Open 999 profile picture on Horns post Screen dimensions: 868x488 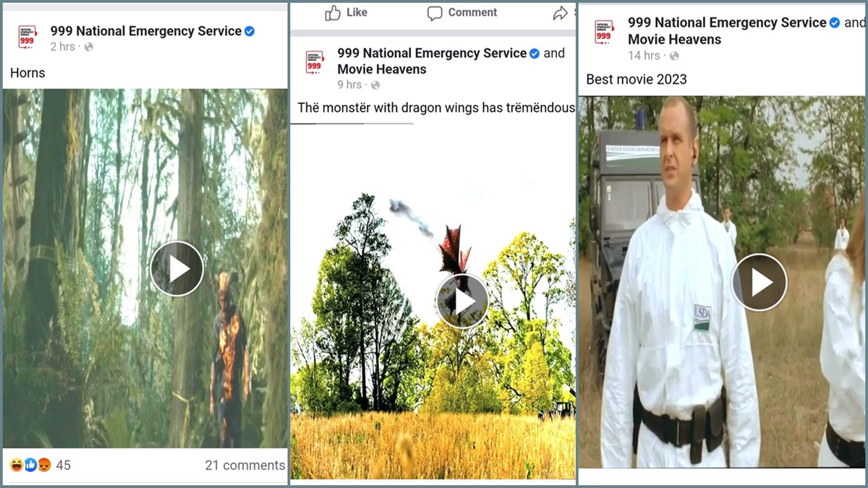[x=27, y=37]
